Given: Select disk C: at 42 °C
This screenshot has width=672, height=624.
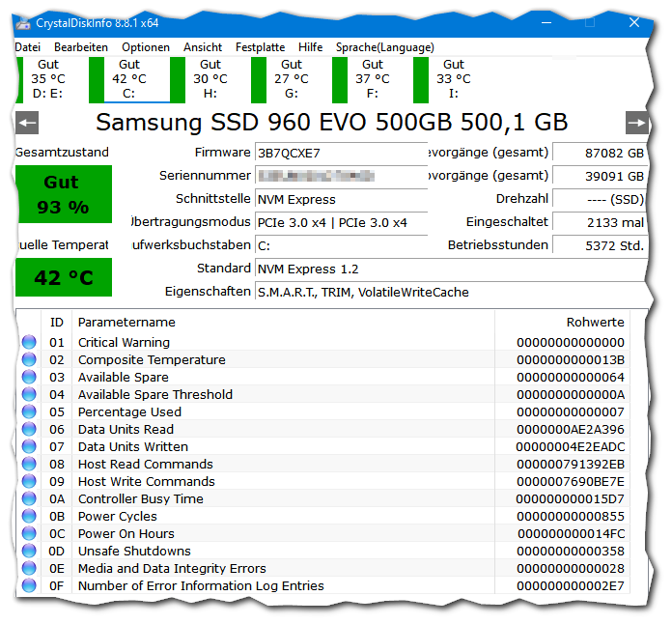Looking at the screenshot, I should [x=129, y=79].
